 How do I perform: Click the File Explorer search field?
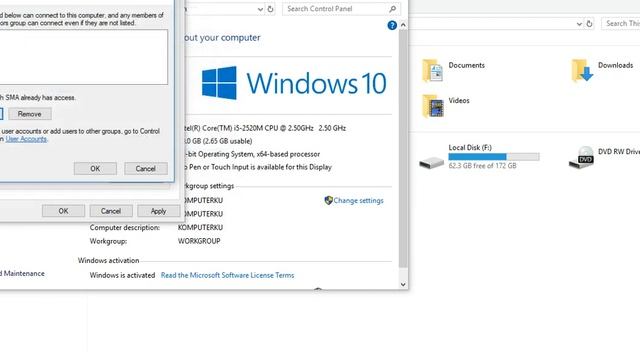(x=621, y=24)
